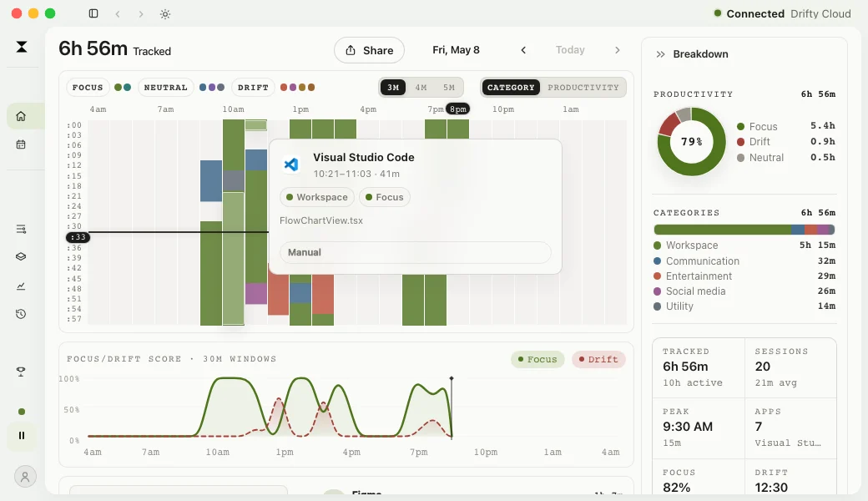Click the green tracking status dot

point(22,412)
